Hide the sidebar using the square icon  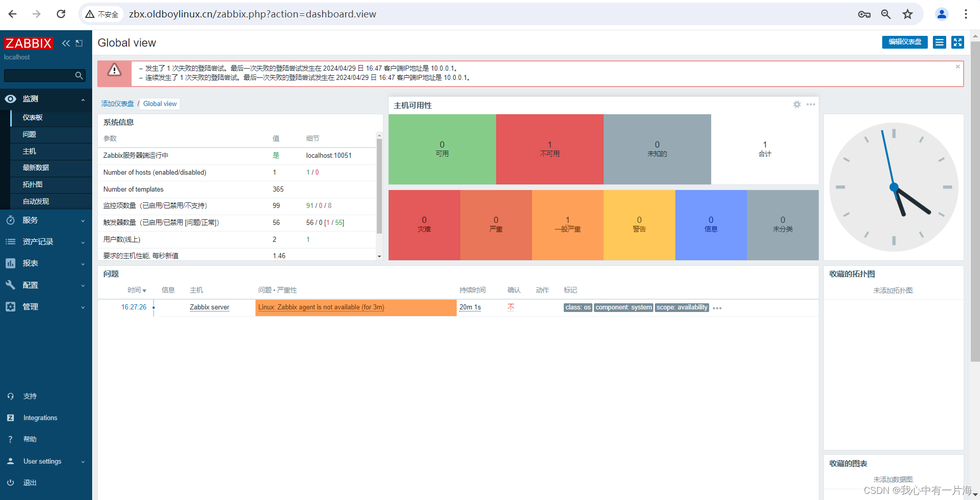point(79,43)
